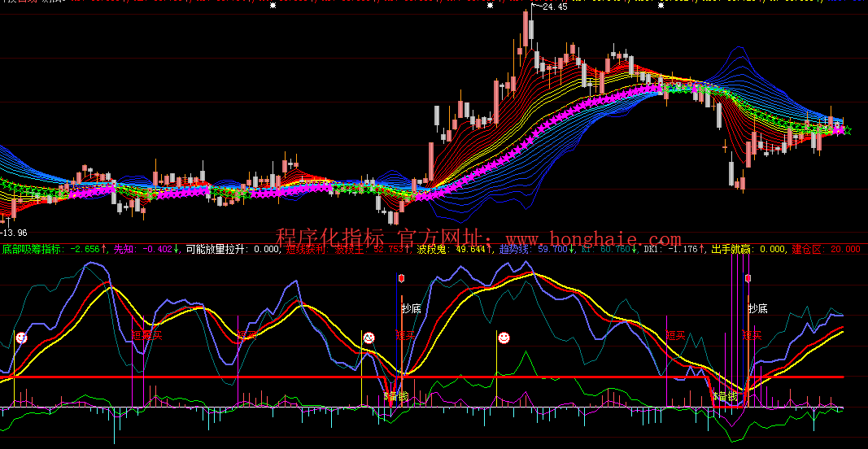
Task: Click the 24.45 high price label
Action: tap(553, 7)
